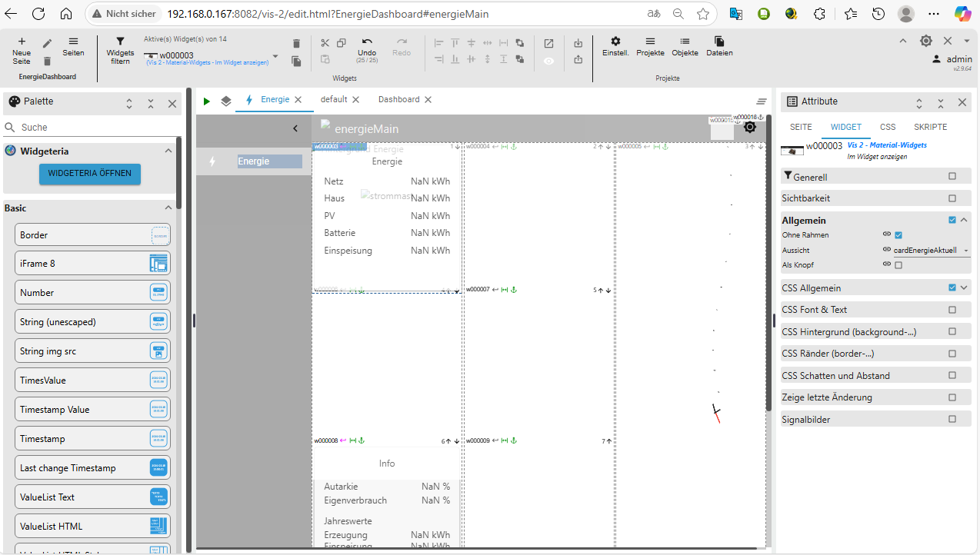The image size is (980, 555).
Task: Toggle the CSS Hintergrund checkbox
Action: (952, 332)
